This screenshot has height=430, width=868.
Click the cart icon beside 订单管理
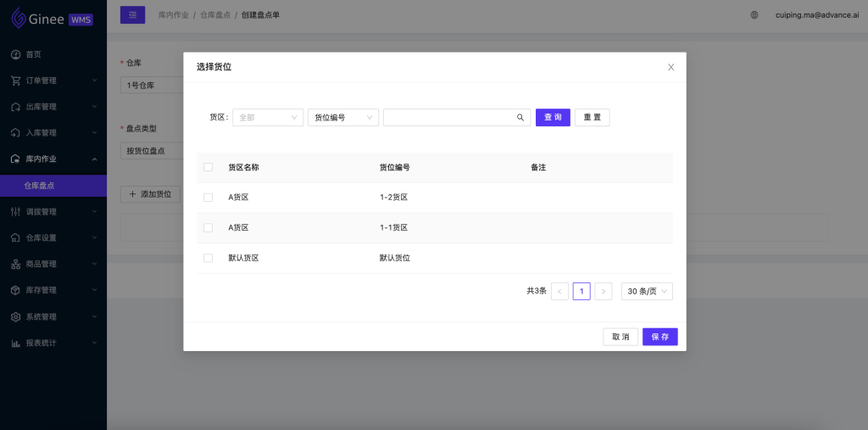[x=16, y=81]
